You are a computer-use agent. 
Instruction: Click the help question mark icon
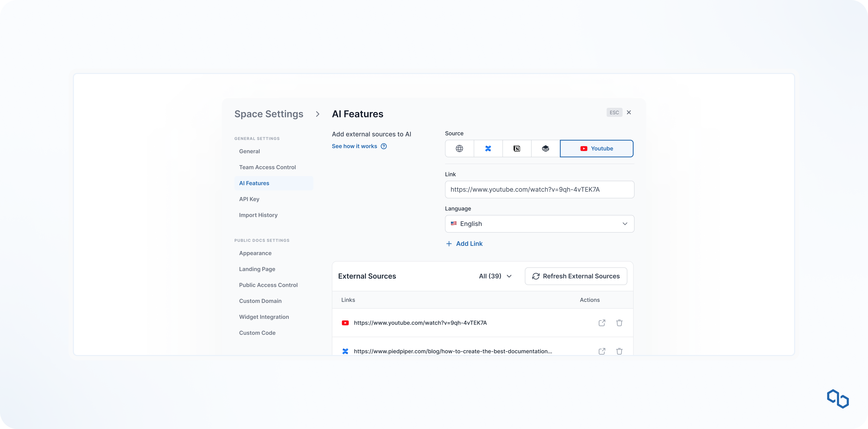point(383,146)
